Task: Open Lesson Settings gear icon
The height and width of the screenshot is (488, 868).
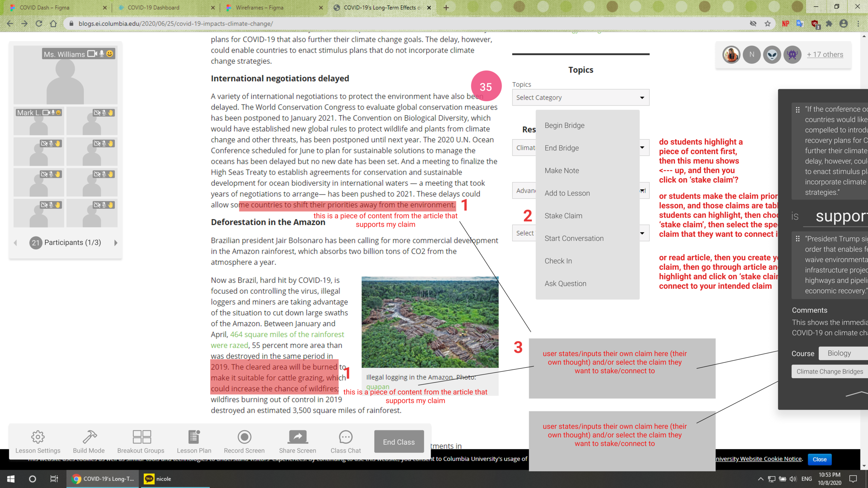Action: (x=37, y=437)
